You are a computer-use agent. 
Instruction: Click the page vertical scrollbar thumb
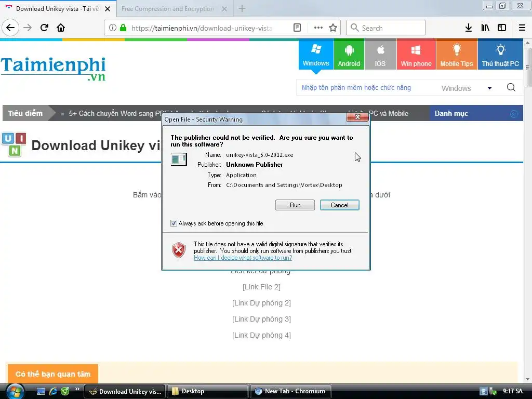point(527,67)
